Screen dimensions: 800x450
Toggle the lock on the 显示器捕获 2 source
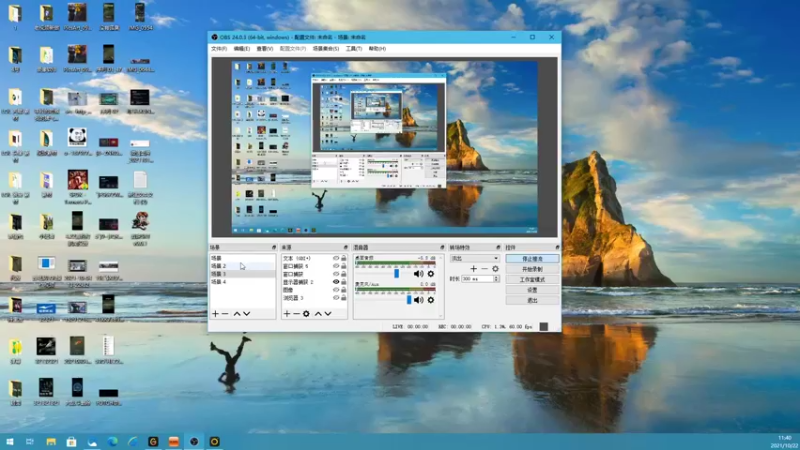click(343, 282)
